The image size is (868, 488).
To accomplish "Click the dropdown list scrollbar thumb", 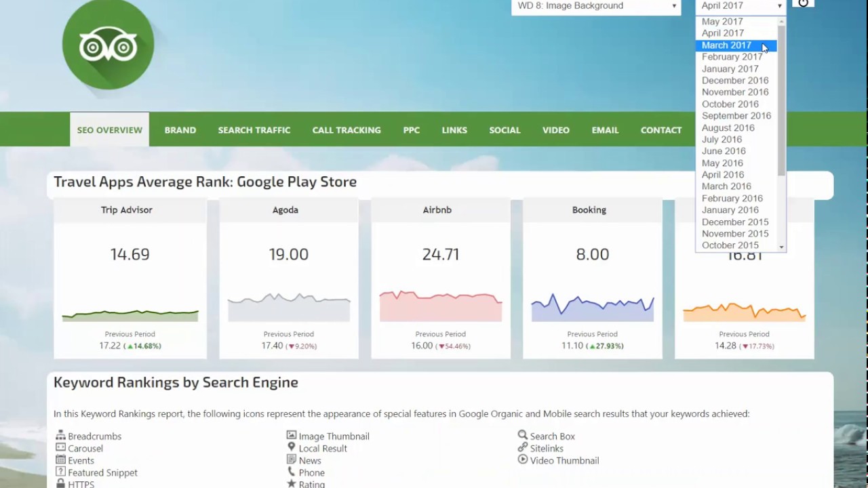I will 782,100.
